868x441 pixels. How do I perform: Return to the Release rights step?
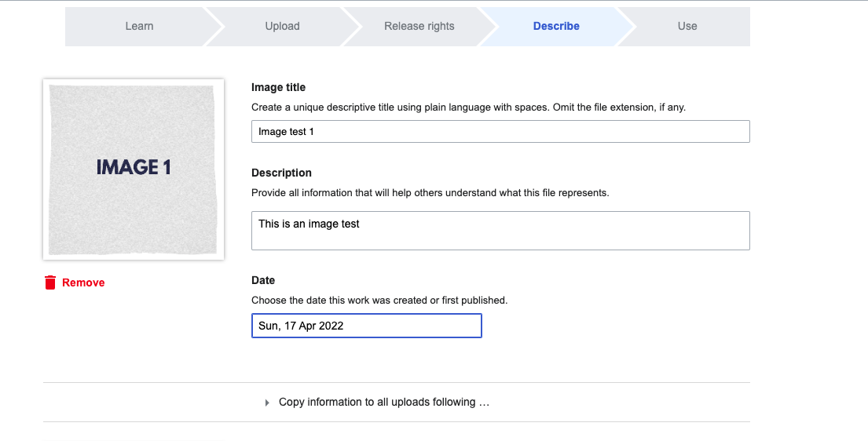(419, 26)
